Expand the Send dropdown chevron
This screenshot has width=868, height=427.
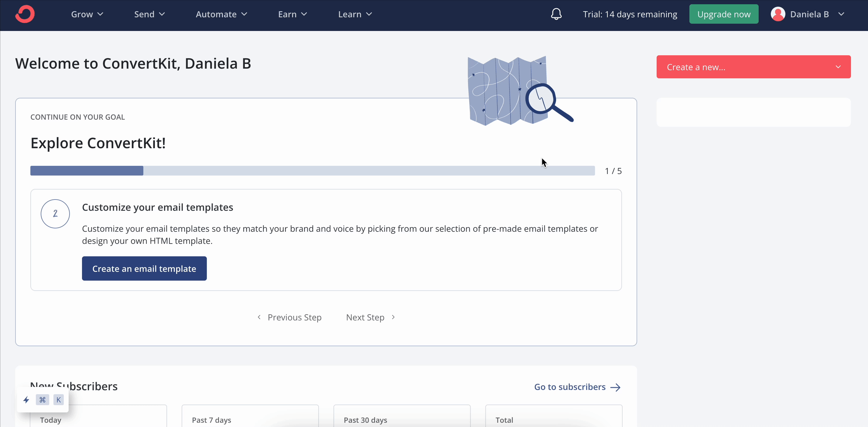[x=162, y=14]
